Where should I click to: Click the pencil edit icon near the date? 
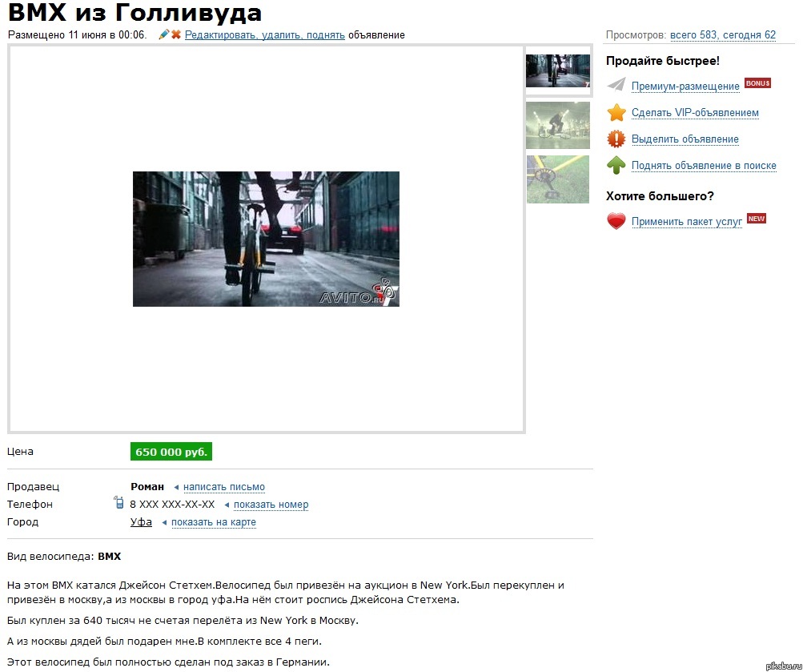click(163, 34)
